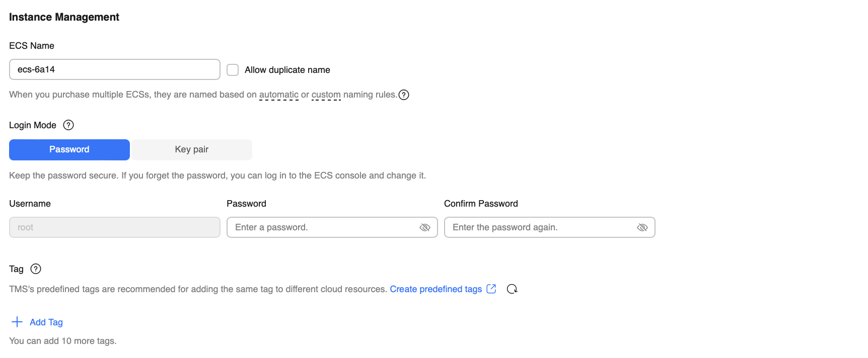Open the Create predefined tags link
The image size is (868, 358).
click(x=436, y=289)
